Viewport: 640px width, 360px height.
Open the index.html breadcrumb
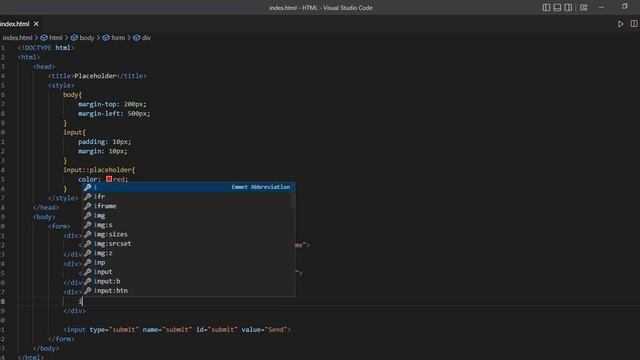pyautogui.click(x=17, y=38)
